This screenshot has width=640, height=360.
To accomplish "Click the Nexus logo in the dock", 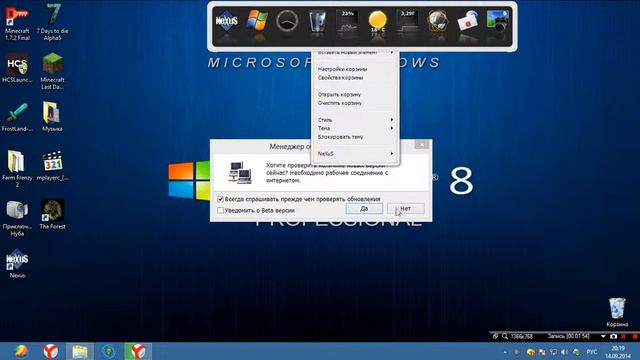I will (x=227, y=20).
